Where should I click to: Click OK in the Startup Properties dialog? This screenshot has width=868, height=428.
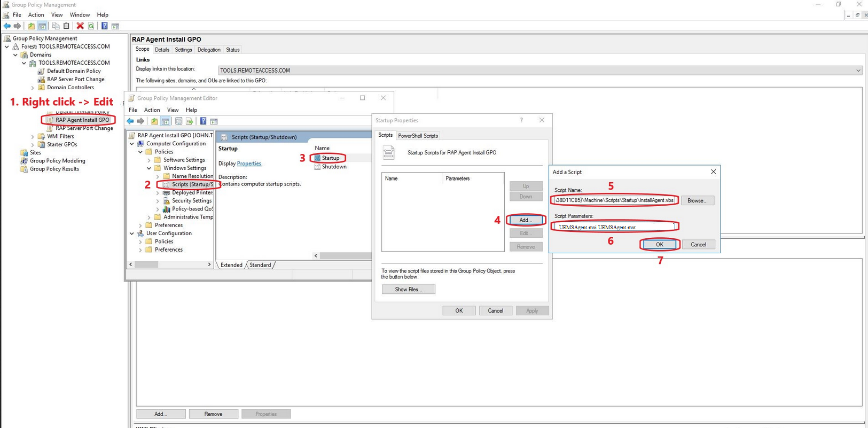pyautogui.click(x=459, y=311)
